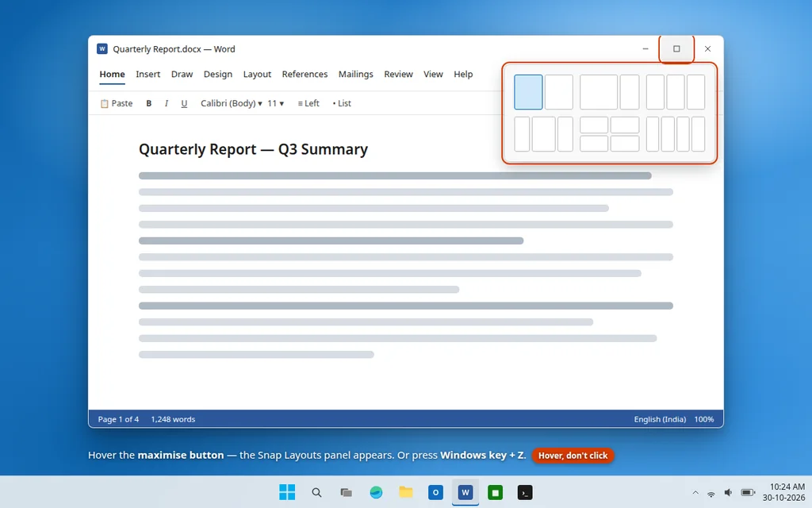The height and width of the screenshot is (508, 812).
Task: Open File Explorer folder icon on the taskbar
Action: point(405,492)
